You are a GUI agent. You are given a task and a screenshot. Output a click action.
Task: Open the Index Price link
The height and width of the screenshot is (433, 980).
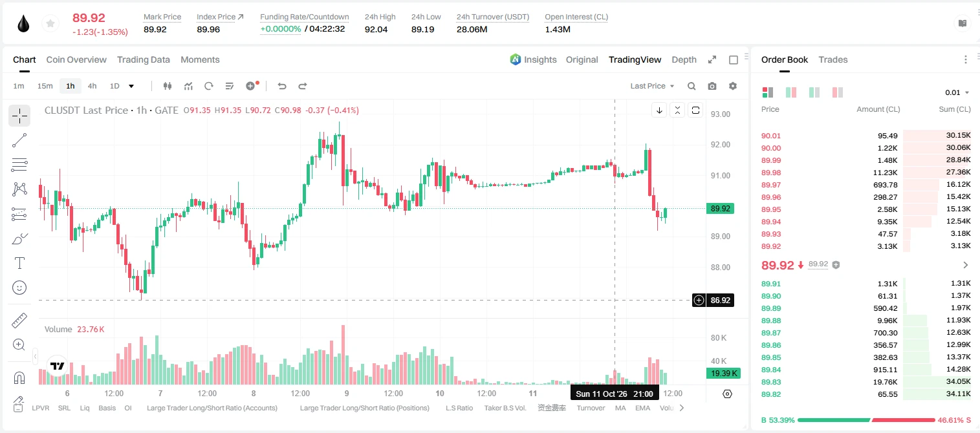tap(220, 17)
